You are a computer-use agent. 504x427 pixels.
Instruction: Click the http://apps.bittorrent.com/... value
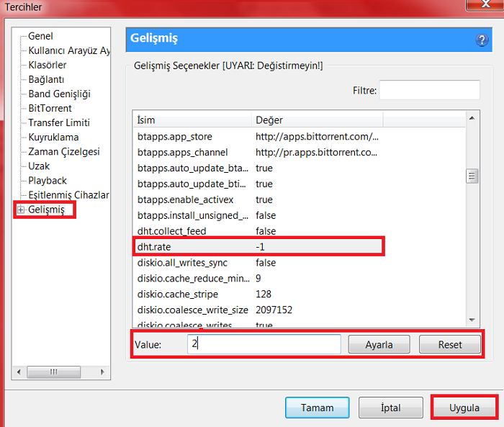click(x=317, y=137)
